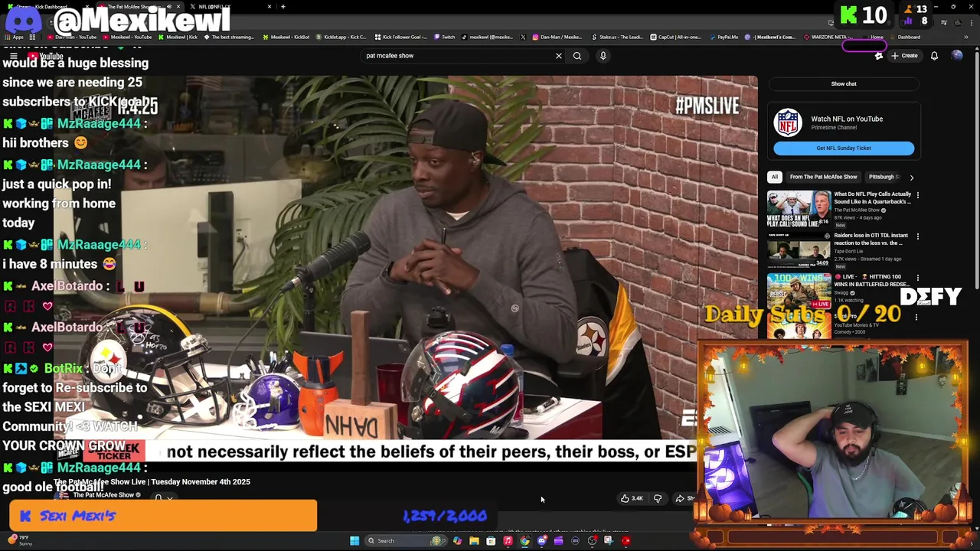The width and height of the screenshot is (980, 551).
Task: Open the CapCut bookmark
Action: [676, 37]
